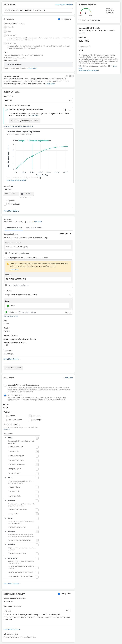
Task: Select the Automatic Placements radio option
Action: [x=5, y=385]
